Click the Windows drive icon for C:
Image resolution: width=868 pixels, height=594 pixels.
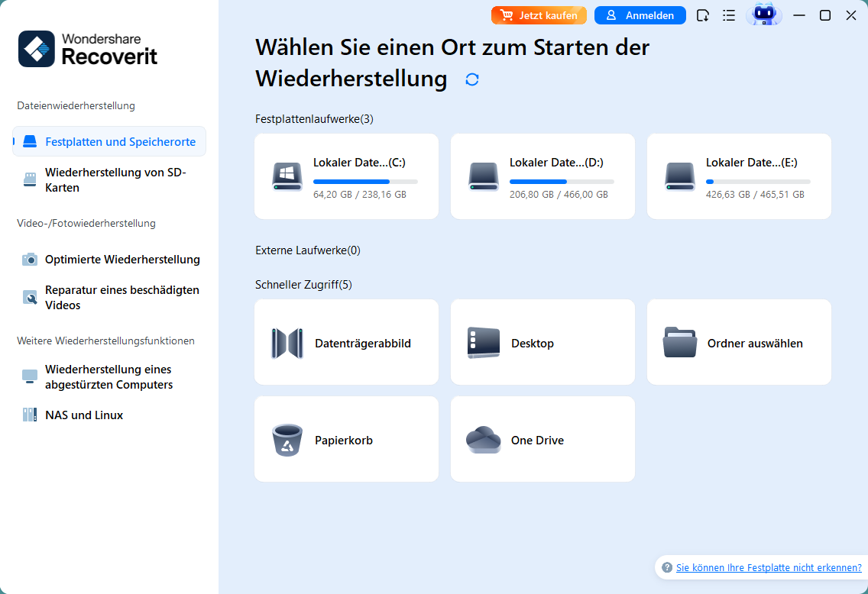pyautogui.click(x=287, y=176)
